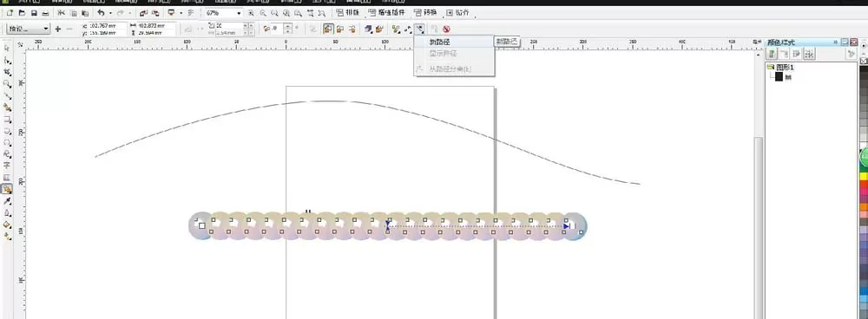Select the Zoom tool in toolbox
This screenshot has width=868, height=319.
(x=7, y=83)
